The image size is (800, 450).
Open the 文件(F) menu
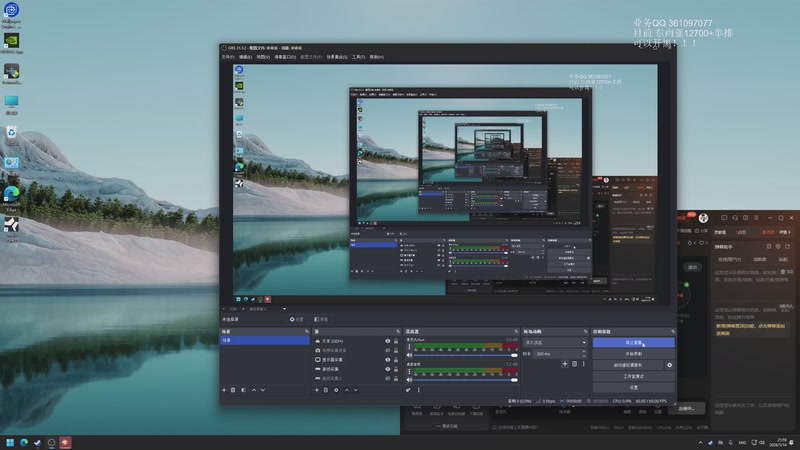click(x=228, y=57)
